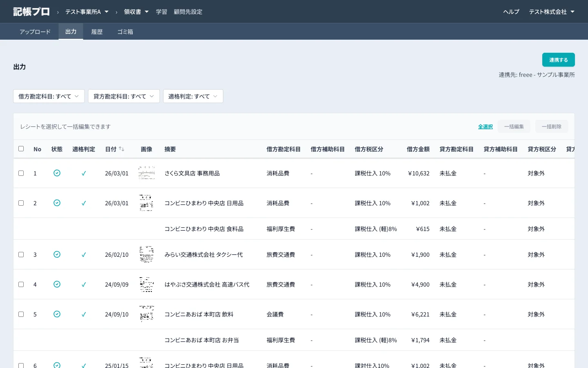This screenshot has height=368, width=588.
Task: Click the 適格判定 checkmark for はやぶさ交通 row
Action: point(84,284)
